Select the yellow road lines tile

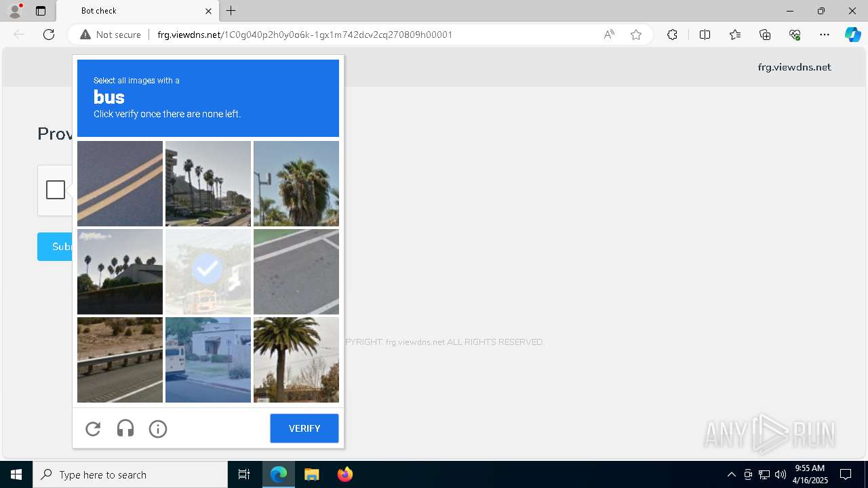120,184
